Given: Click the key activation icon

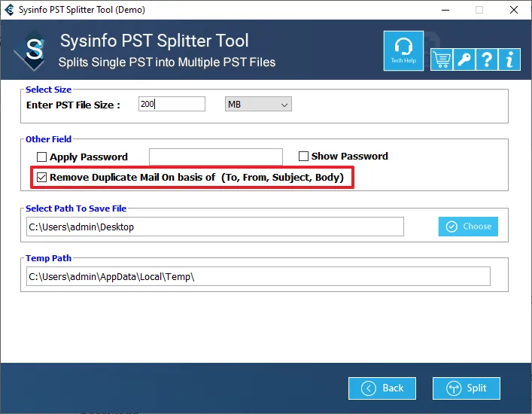Looking at the screenshot, I should click(464, 59).
